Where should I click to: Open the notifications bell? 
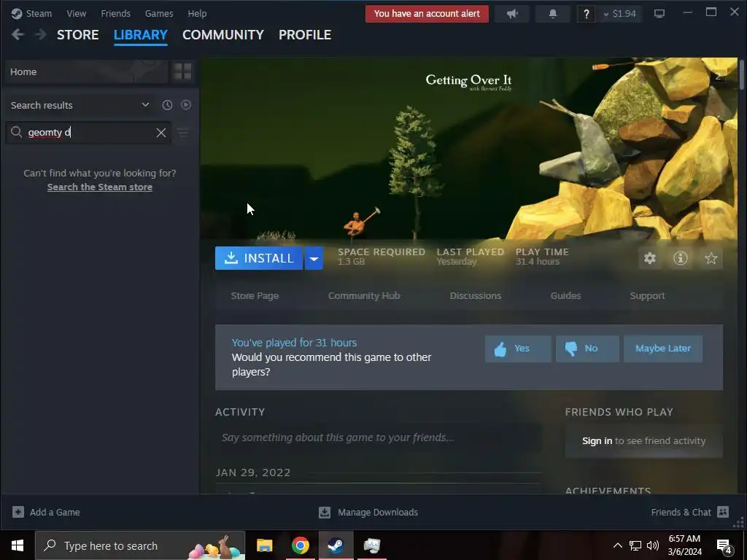tap(553, 14)
